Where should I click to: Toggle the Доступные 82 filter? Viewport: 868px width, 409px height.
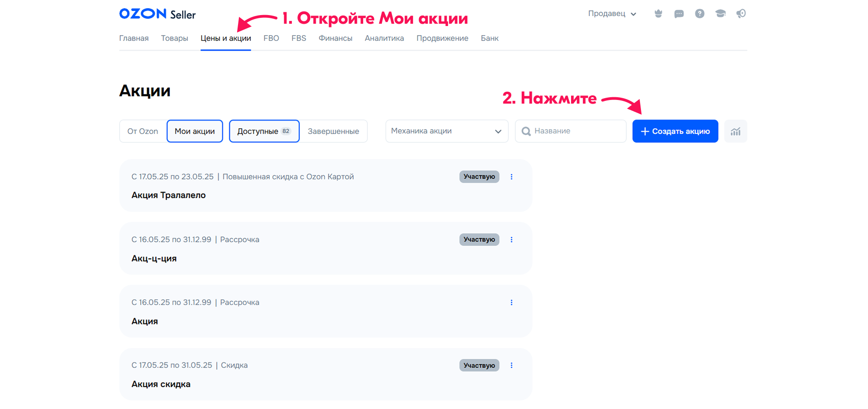[264, 131]
